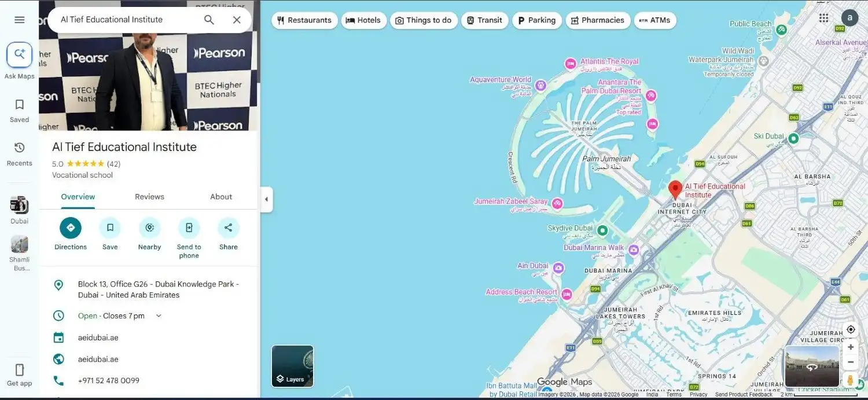Click the Vocational school category text
This screenshot has height=400, width=868.
pyautogui.click(x=82, y=175)
